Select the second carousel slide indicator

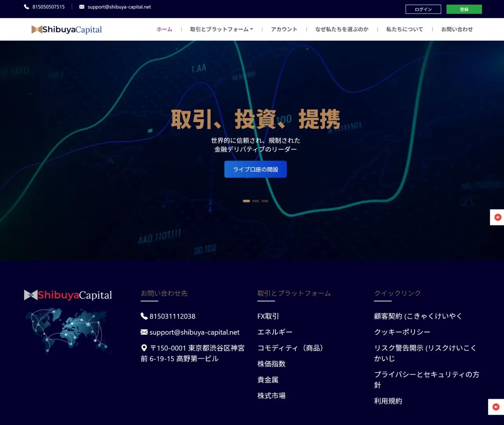tap(256, 201)
